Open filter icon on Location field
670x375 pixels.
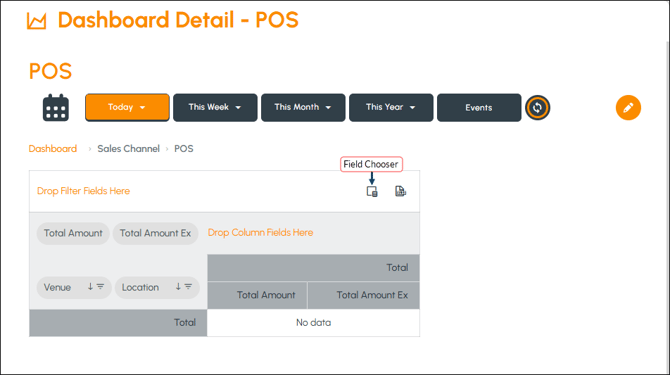[x=188, y=287]
